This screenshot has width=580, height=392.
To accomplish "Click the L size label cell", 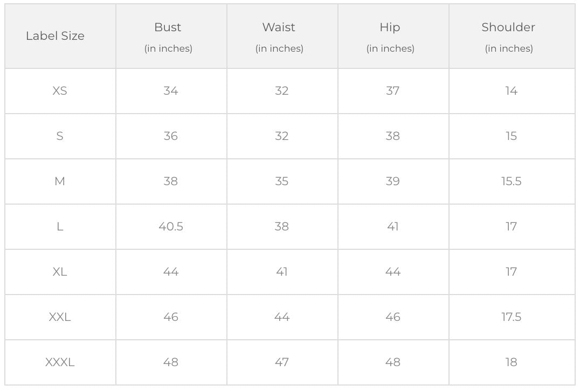I will (x=60, y=227).
